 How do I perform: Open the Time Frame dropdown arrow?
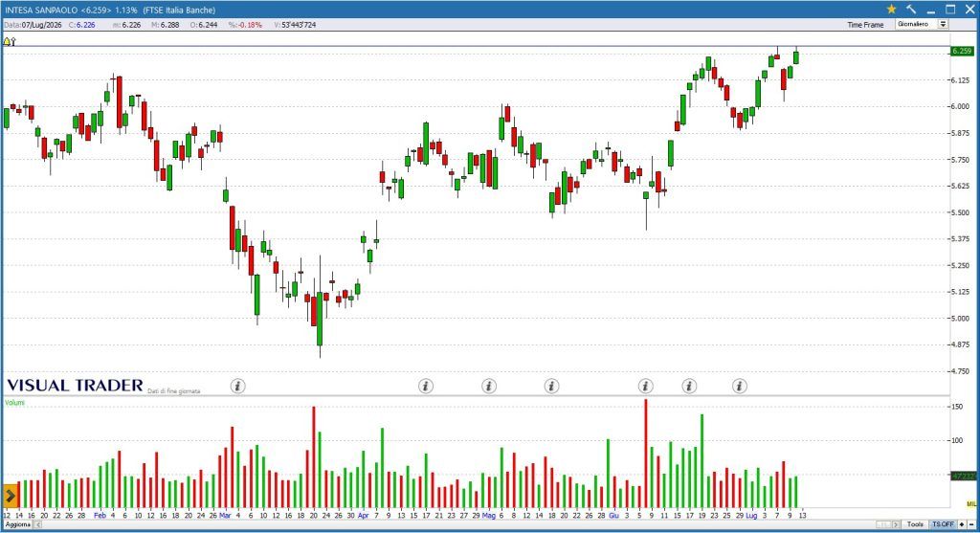[943, 24]
